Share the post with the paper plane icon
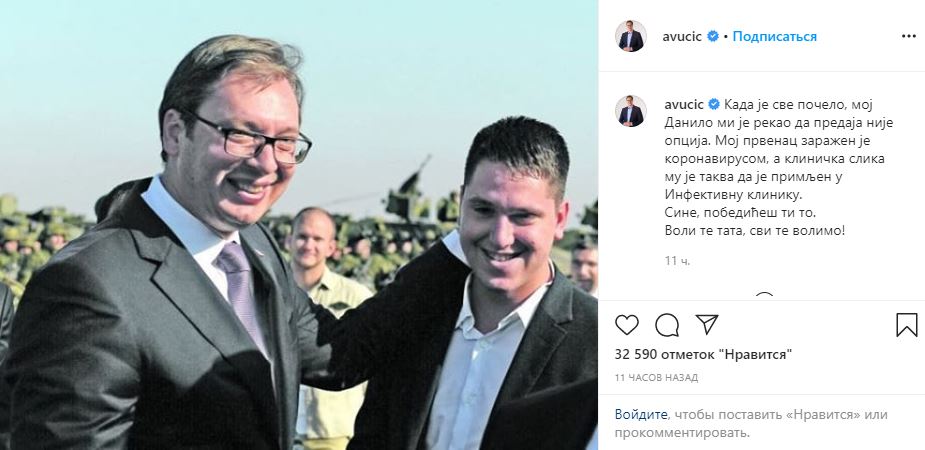This screenshot has height=450, width=925. pos(707,324)
